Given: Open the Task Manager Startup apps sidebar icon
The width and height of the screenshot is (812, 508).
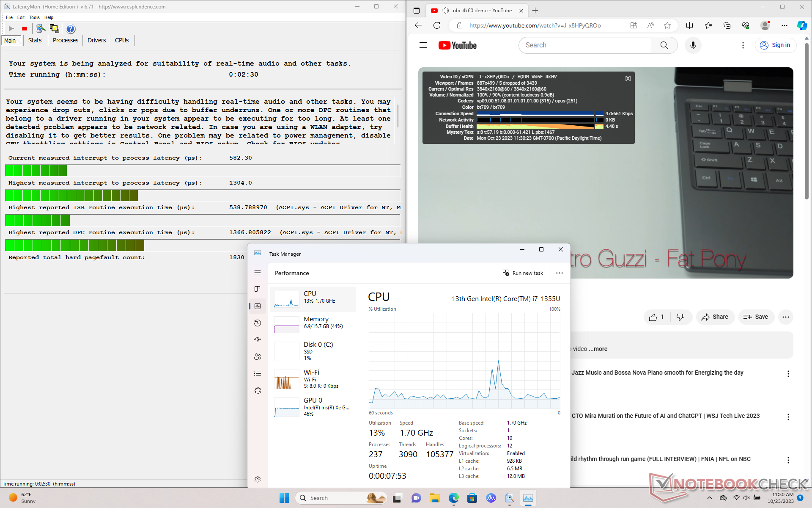Looking at the screenshot, I should click(258, 340).
